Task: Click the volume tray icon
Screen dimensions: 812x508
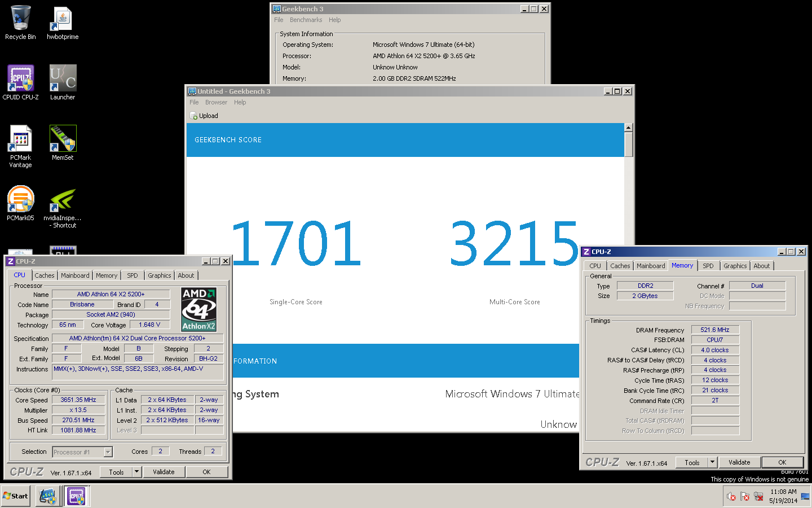Action: pyautogui.click(x=731, y=497)
